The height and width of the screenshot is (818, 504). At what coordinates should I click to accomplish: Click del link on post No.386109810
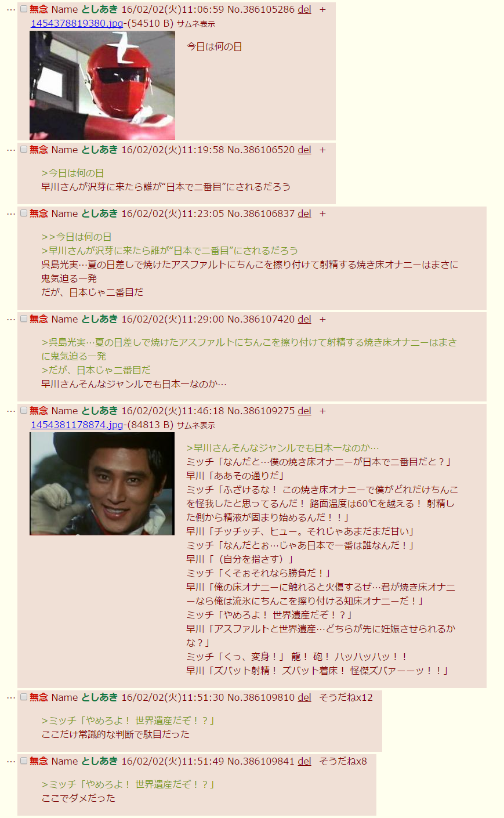click(x=304, y=697)
